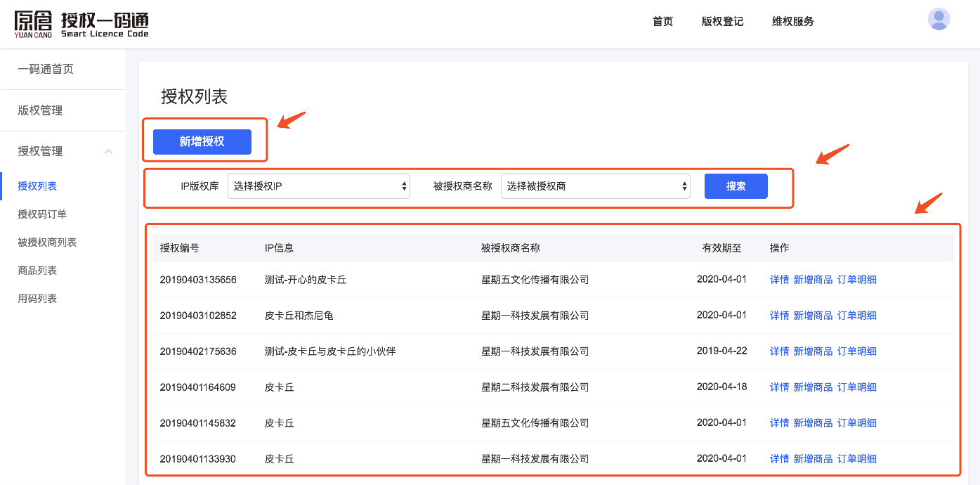Open 被授权商列表 in the sidebar
980x485 pixels.
click(47, 242)
